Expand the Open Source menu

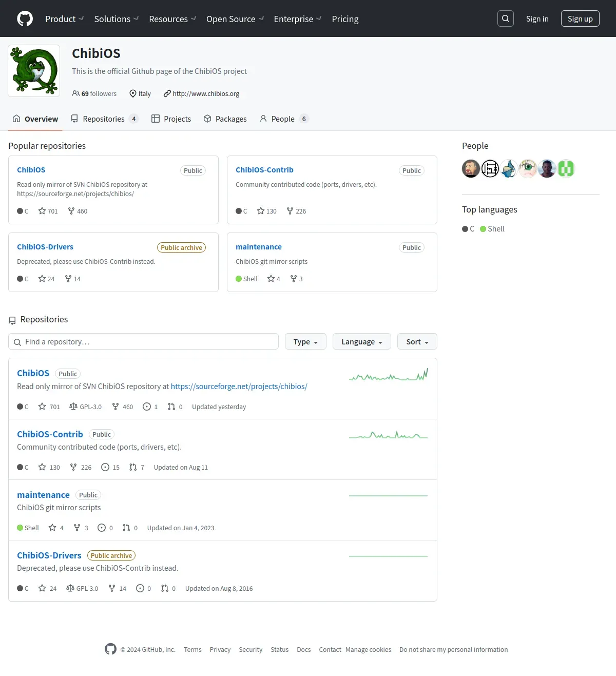tap(235, 18)
